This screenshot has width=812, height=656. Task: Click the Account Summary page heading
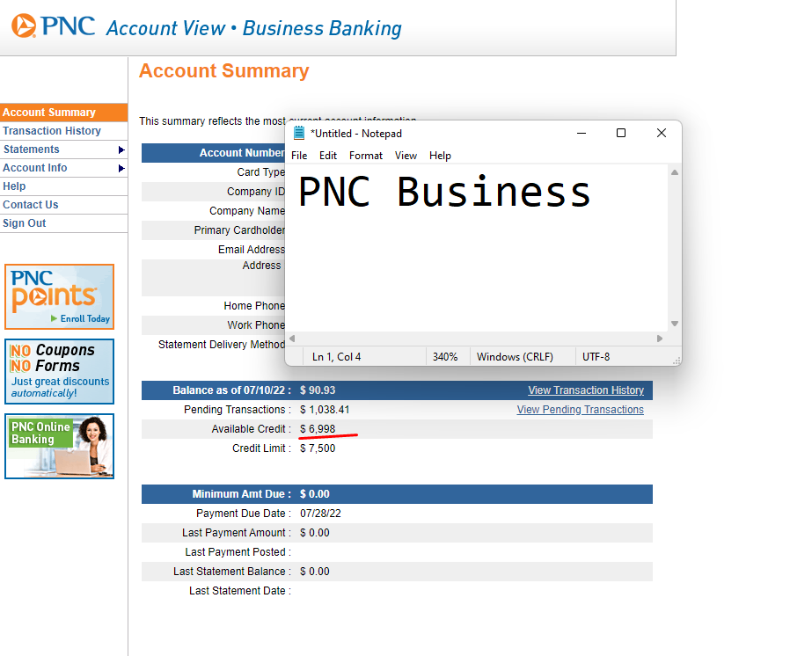(x=223, y=71)
